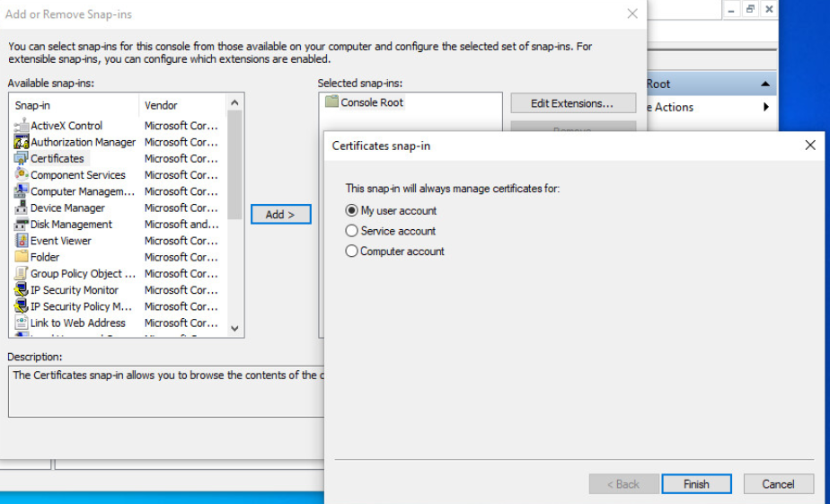Choose the IP Security Policy icon
The height and width of the screenshot is (504, 830).
(22, 306)
